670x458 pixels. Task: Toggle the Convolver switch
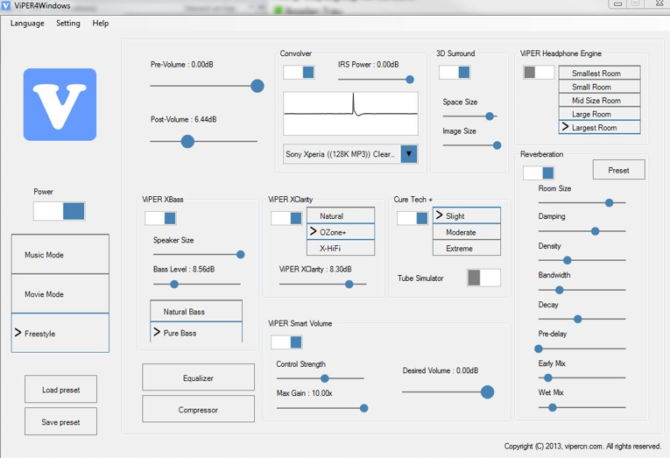pyautogui.click(x=299, y=72)
